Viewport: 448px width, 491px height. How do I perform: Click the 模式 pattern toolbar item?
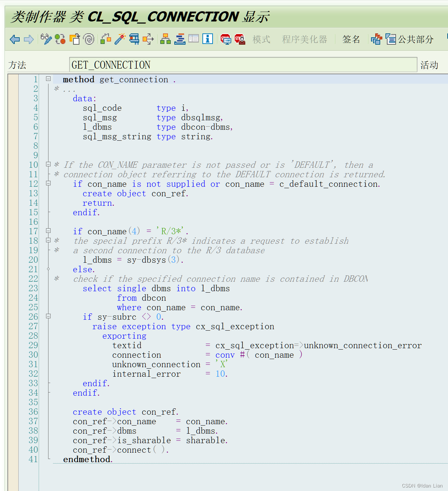point(261,39)
